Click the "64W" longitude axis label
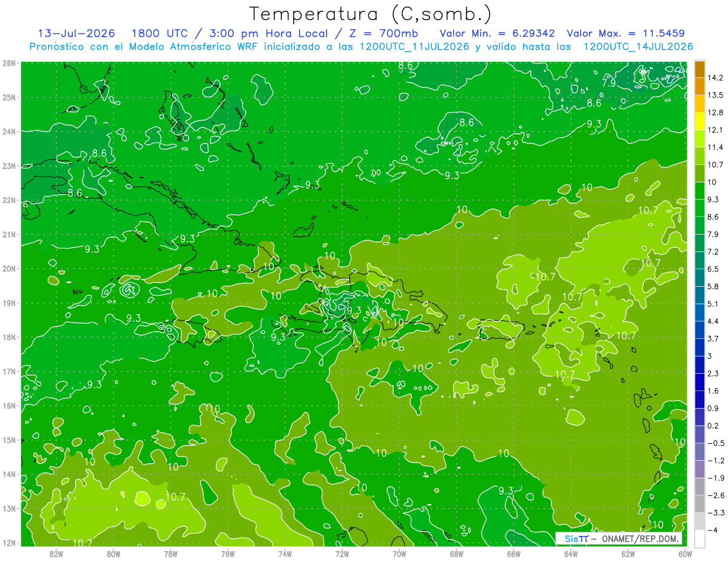The width and height of the screenshot is (728, 562). coord(570,554)
